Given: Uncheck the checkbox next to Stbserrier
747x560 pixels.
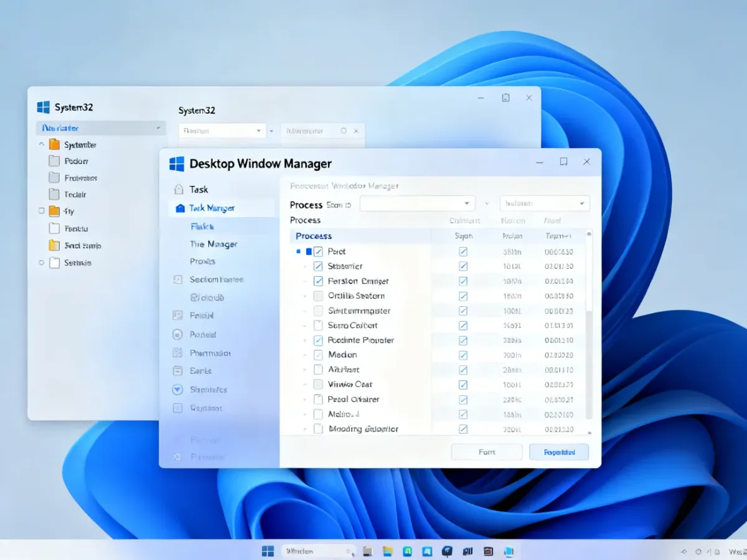Looking at the screenshot, I should (x=318, y=266).
